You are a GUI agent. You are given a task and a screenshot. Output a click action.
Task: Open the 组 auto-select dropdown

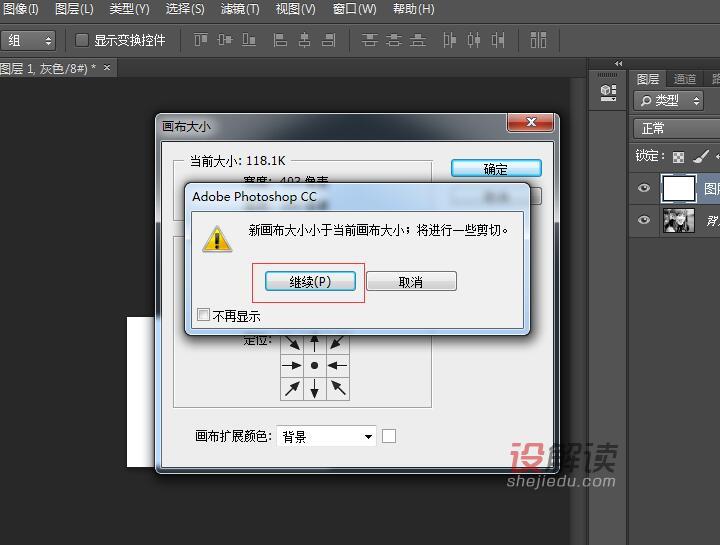click(28, 40)
